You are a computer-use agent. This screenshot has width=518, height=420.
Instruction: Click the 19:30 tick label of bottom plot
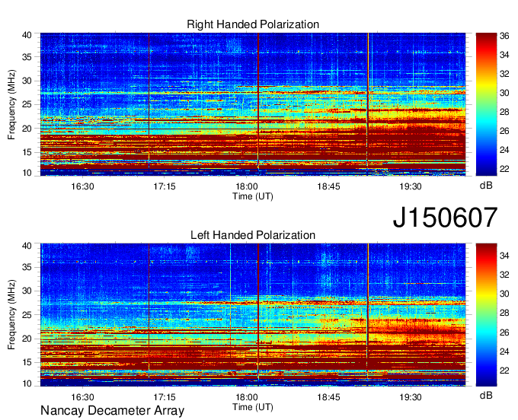click(411, 397)
